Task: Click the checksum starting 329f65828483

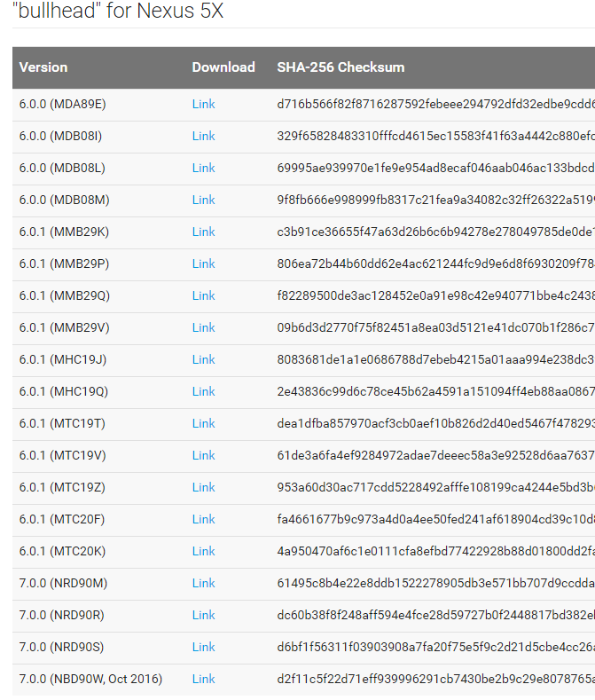Action: tap(436, 136)
